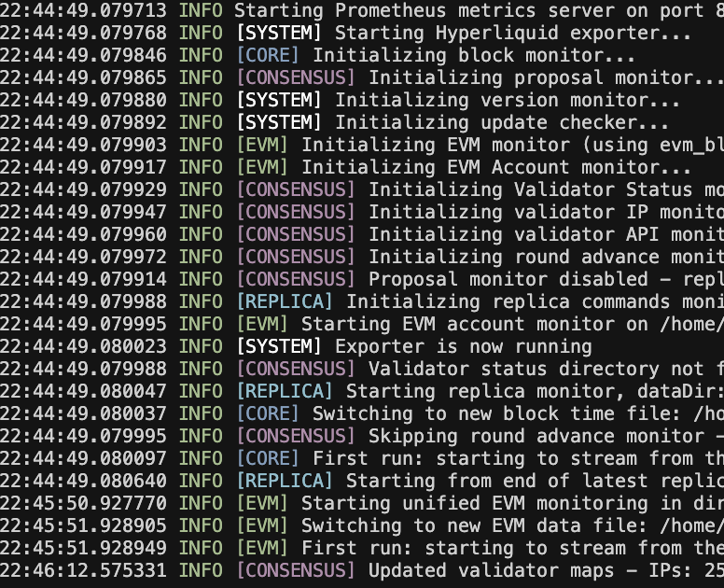This screenshot has height=588, width=724.
Task: Click the 'Initializing validator IP' message
Action: (x=546, y=213)
